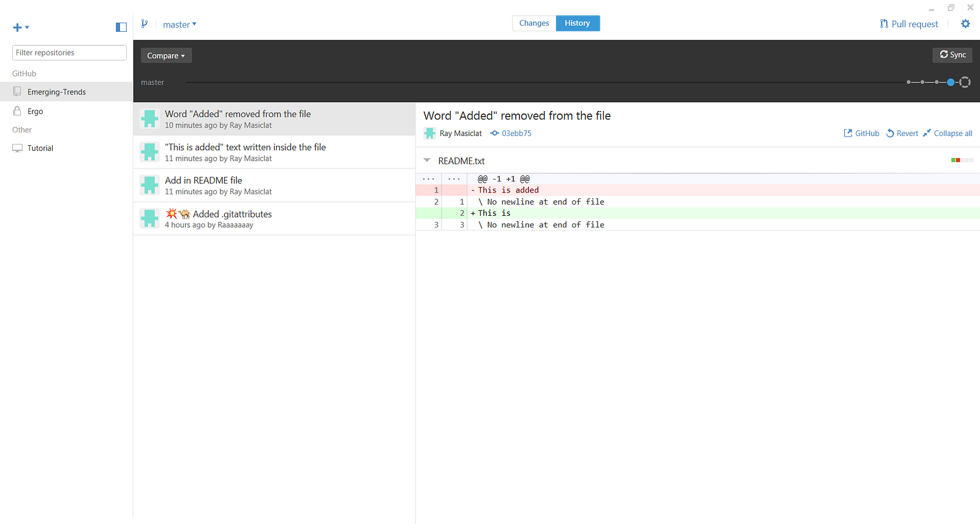This screenshot has width=980, height=524.
Task: Click the Emerging-Trends repository book icon
Action: click(x=17, y=92)
